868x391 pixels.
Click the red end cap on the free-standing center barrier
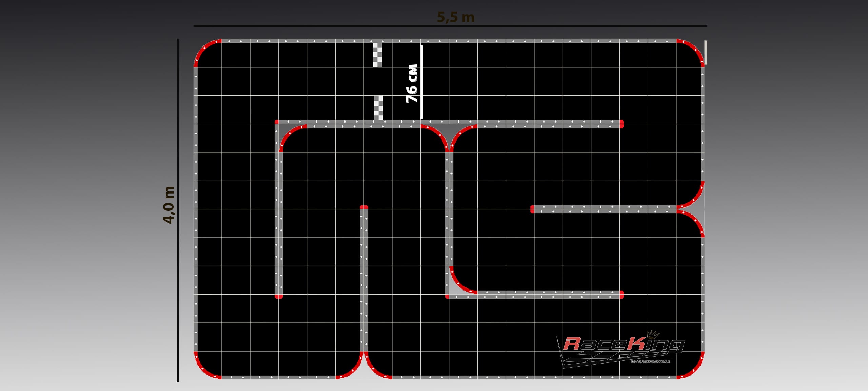click(364, 207)
